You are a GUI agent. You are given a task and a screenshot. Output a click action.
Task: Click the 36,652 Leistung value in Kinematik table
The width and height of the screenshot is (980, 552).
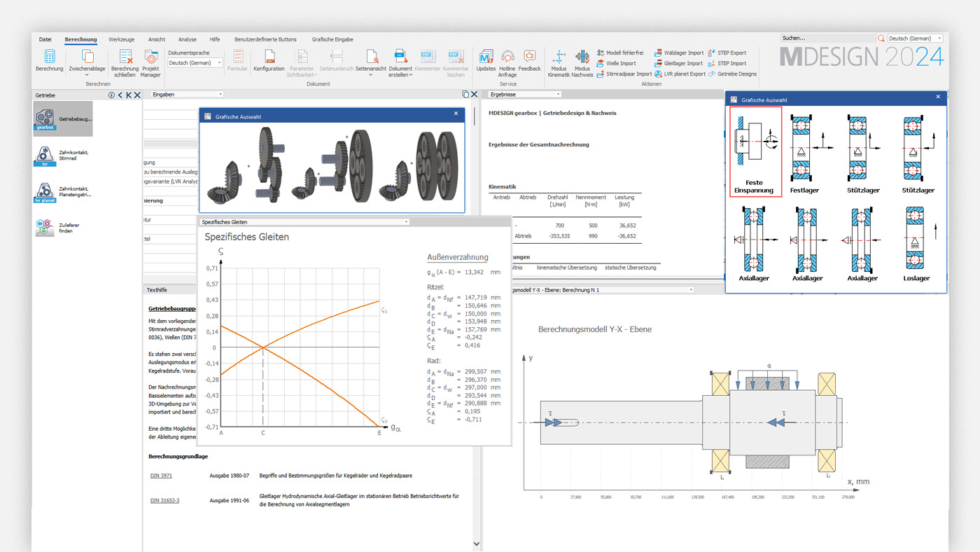point(627,226)
